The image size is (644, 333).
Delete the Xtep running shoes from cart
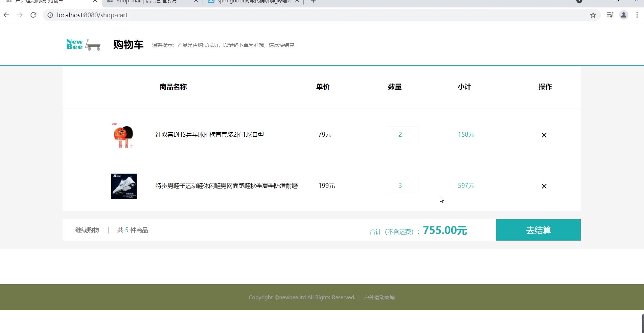pyautogui.click(x=544, y=186)
